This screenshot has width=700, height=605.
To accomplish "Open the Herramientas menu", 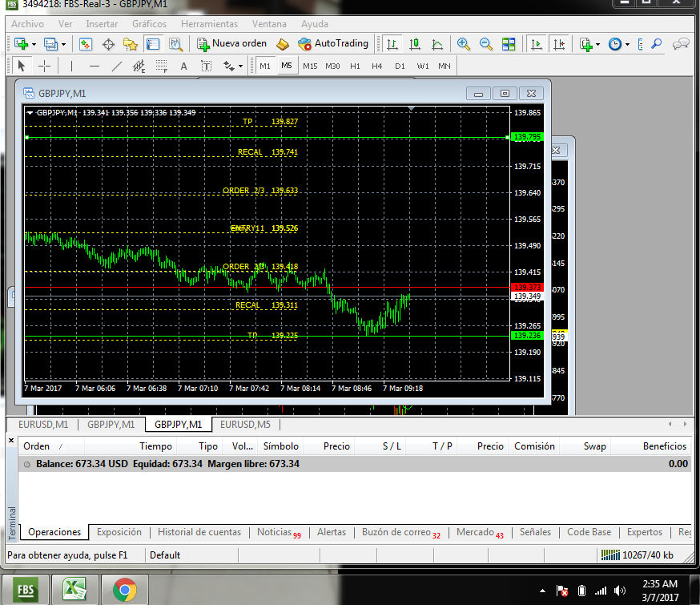I will 209,24.
